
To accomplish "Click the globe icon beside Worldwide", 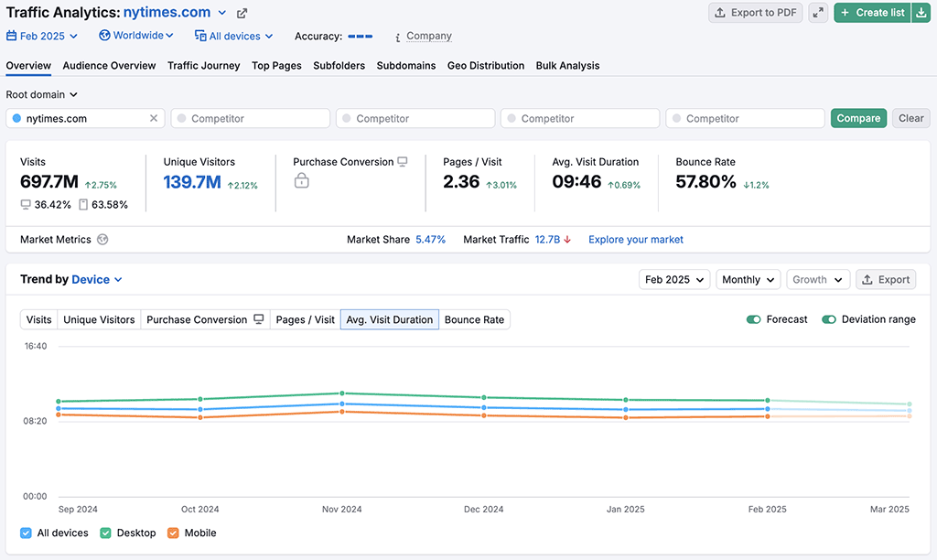I will tap(104, 36).
